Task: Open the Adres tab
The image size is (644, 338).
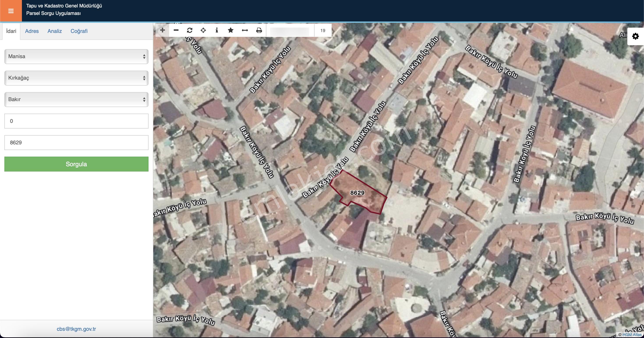Action: [x=32, y=31]
